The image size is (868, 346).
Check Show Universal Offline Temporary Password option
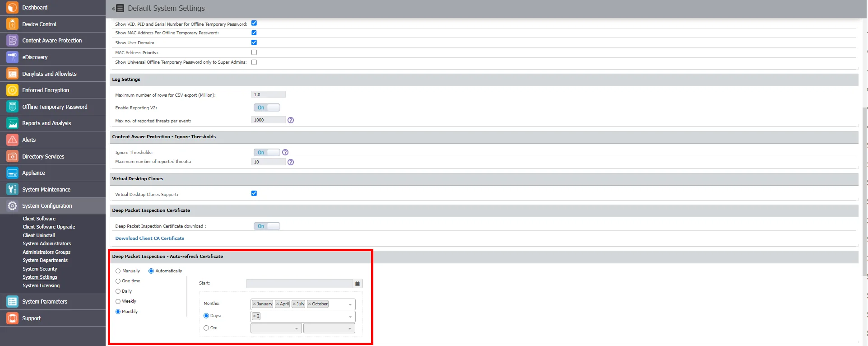coord(254,62)
